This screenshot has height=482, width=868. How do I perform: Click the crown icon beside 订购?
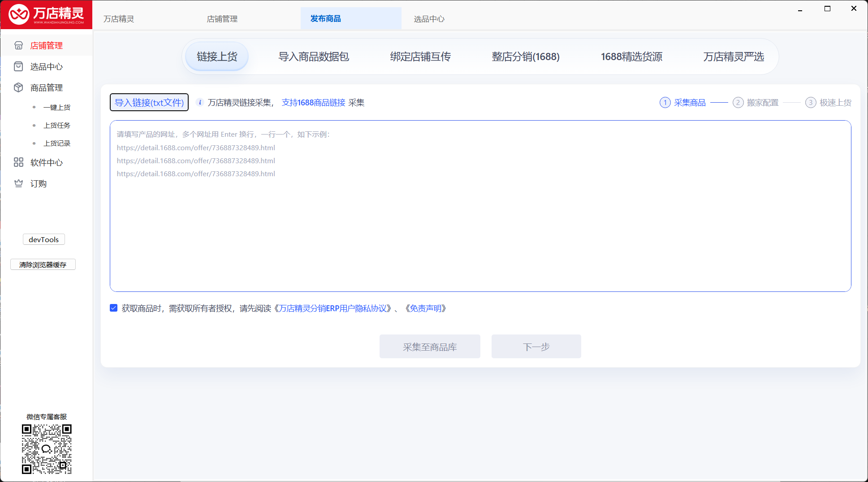18,183
